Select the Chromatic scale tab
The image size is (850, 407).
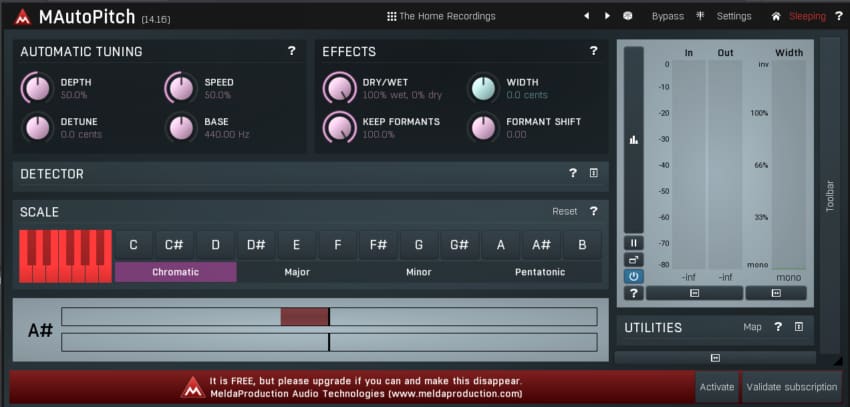tap(175, 272)
